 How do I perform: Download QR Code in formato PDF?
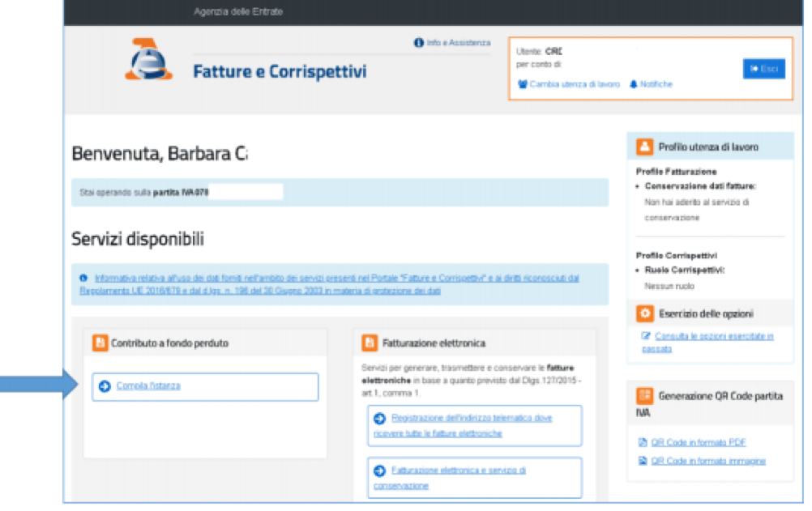698,442
